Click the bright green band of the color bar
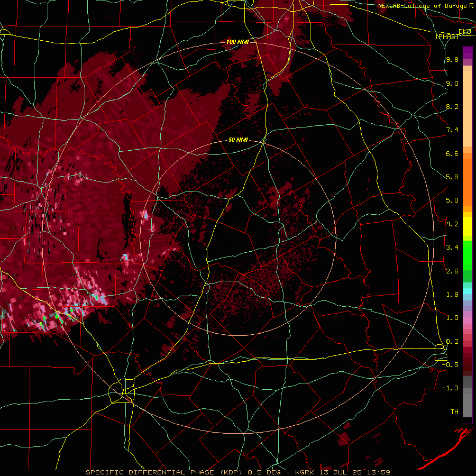 coord(467,255)
